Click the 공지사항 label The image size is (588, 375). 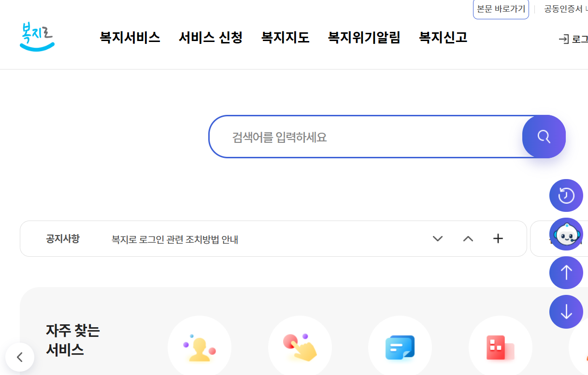pos(63,238)
